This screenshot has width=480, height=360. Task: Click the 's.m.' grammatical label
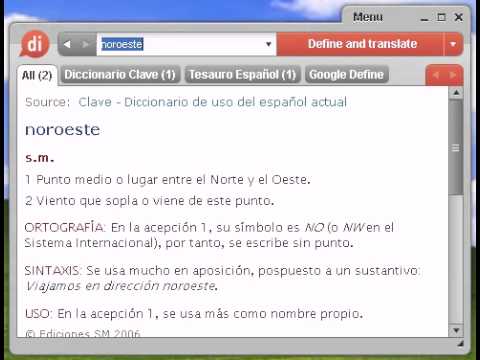click(x=40, y=158)
